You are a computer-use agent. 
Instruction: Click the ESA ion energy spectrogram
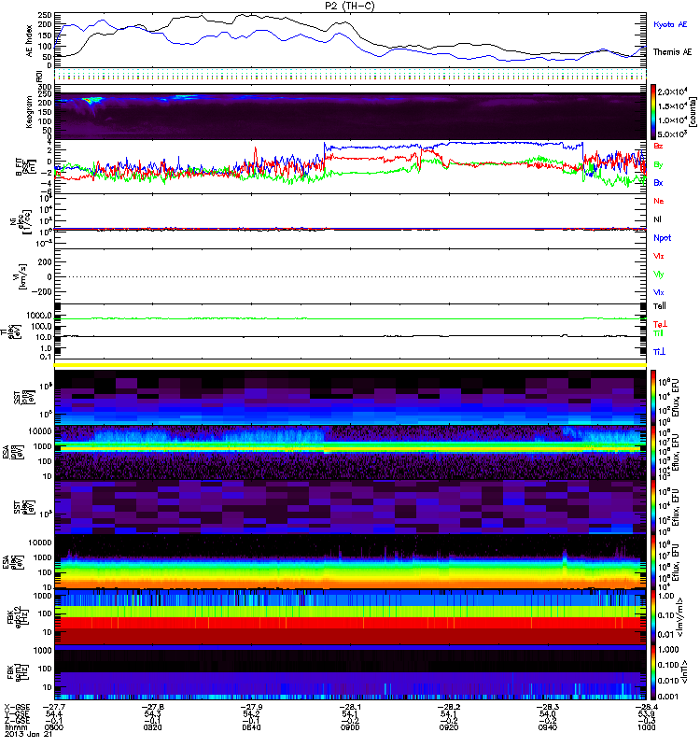351,453
